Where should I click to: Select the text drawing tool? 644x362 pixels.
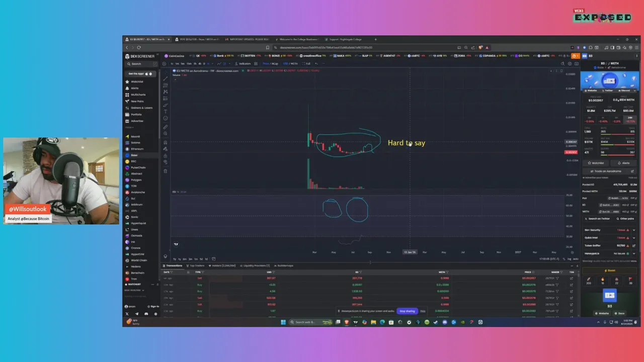click(166, 112)
